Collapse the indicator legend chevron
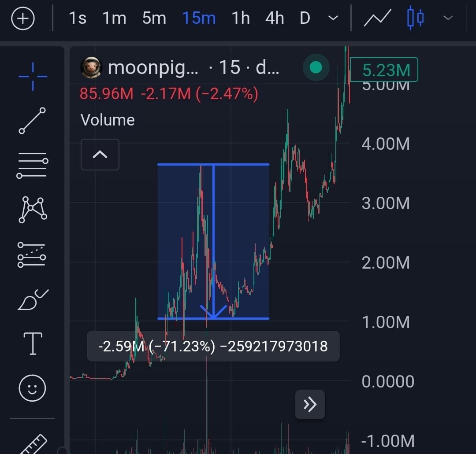This screenshot has height=454, width=476. [x=100, y=155]
